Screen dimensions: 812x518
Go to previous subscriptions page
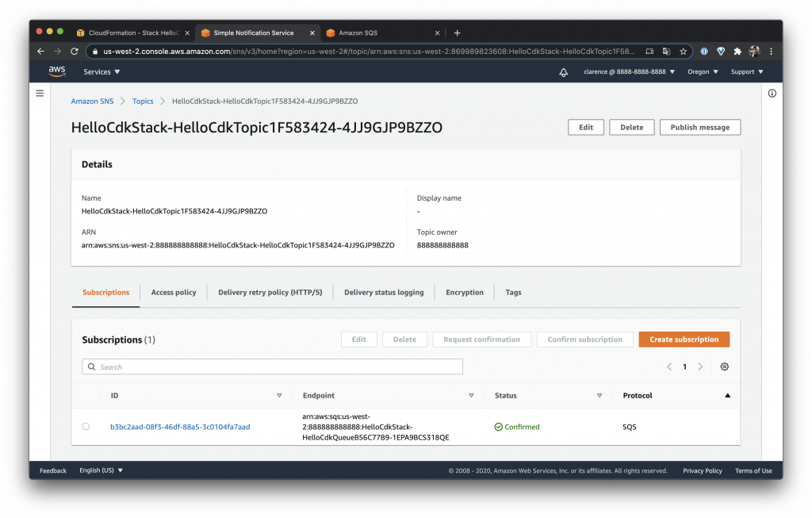pyautogui.click(x=669, y=366)
